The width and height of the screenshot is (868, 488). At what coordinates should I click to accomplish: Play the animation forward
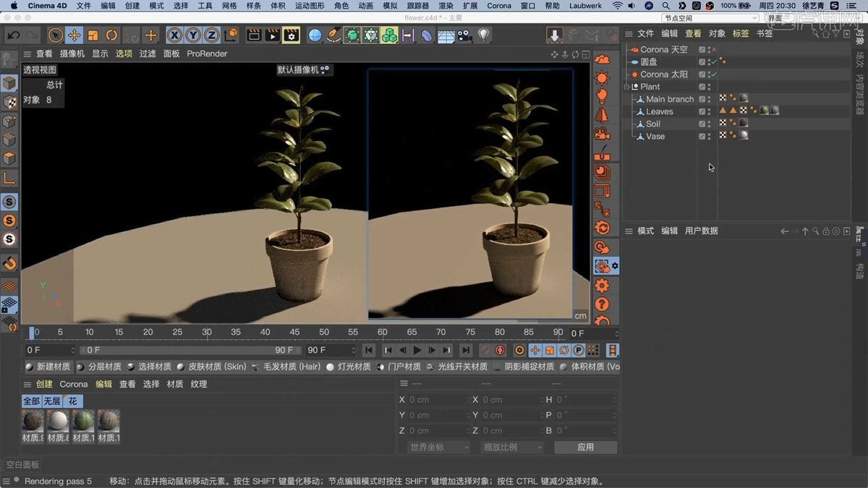click(417, 351)
